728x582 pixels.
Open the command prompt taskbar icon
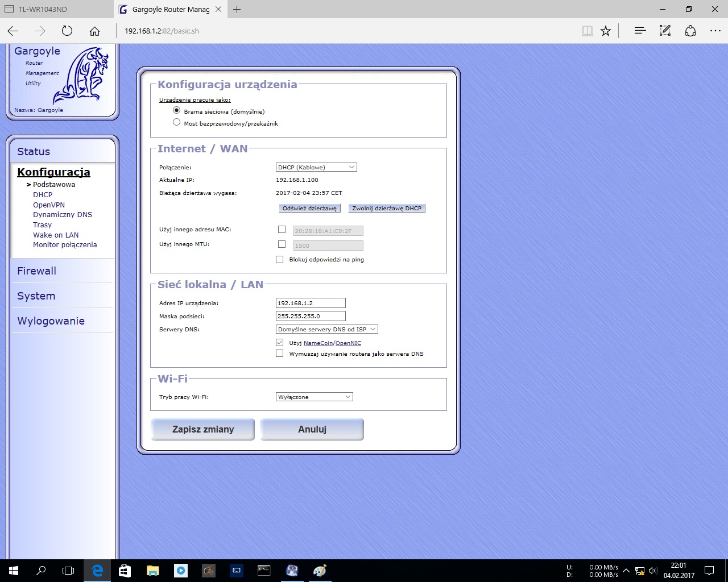coord(264,571)
